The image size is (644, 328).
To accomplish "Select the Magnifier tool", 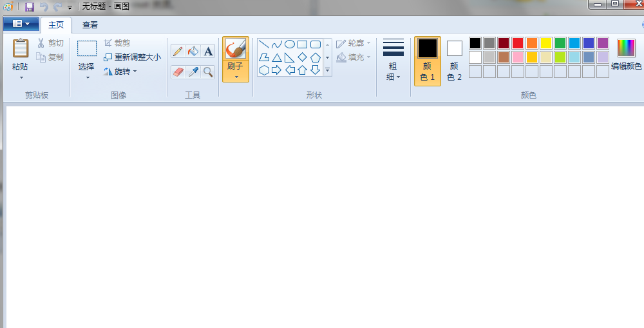I will coord(208,72).
